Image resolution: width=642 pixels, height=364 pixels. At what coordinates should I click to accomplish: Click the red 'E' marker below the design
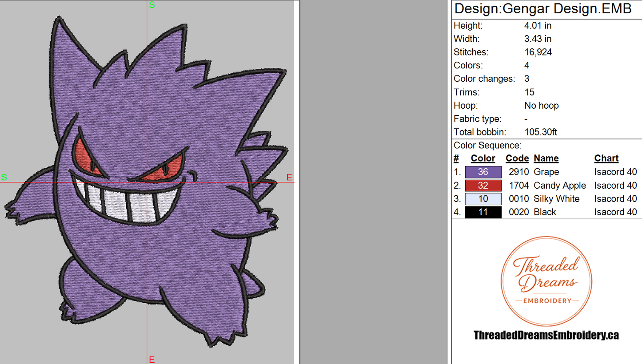[152, 360]
